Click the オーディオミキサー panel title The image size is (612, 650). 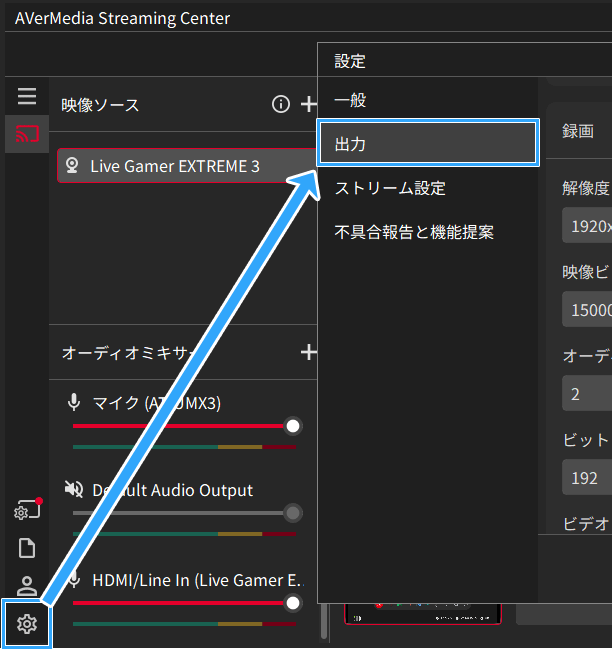[x=128, y=353]
